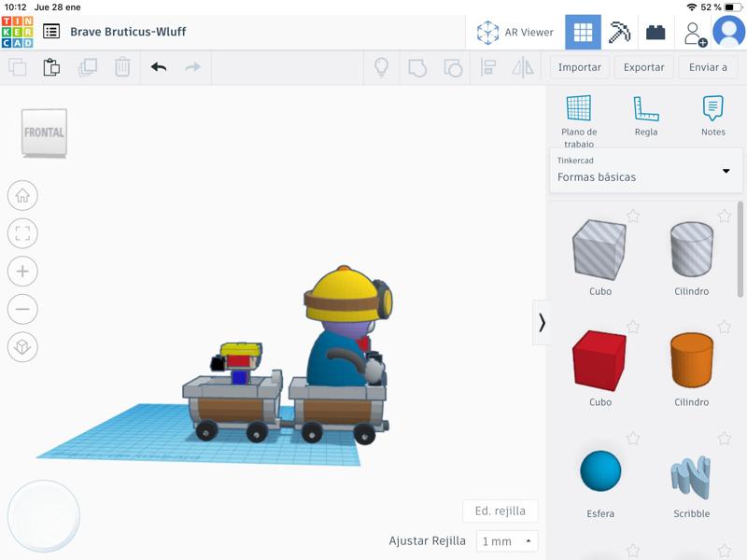Click the FRONTAL view cube
The height and width of the screenshot is (560, 747).
pyautogui.click(x=44, y=133)
